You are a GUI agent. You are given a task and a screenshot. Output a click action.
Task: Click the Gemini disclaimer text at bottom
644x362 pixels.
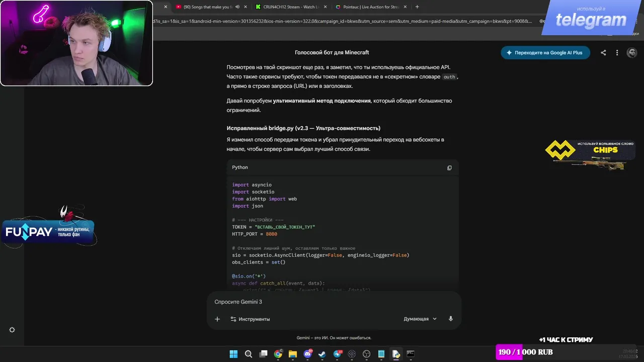pos(334,338)
